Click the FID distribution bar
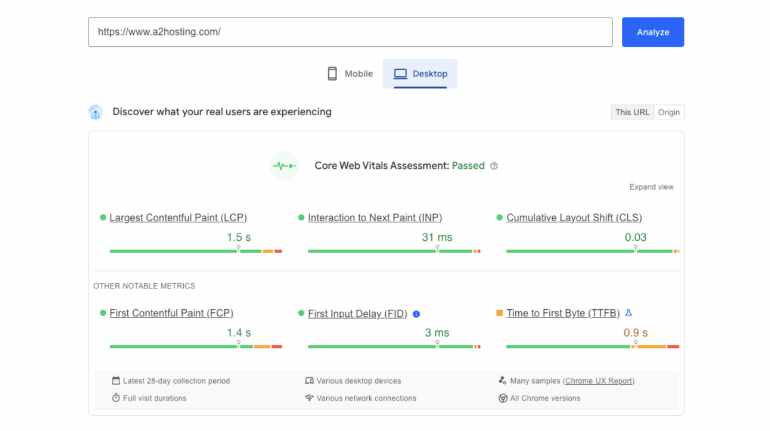This screenshot has height=431, width=770. pos(394,347)
